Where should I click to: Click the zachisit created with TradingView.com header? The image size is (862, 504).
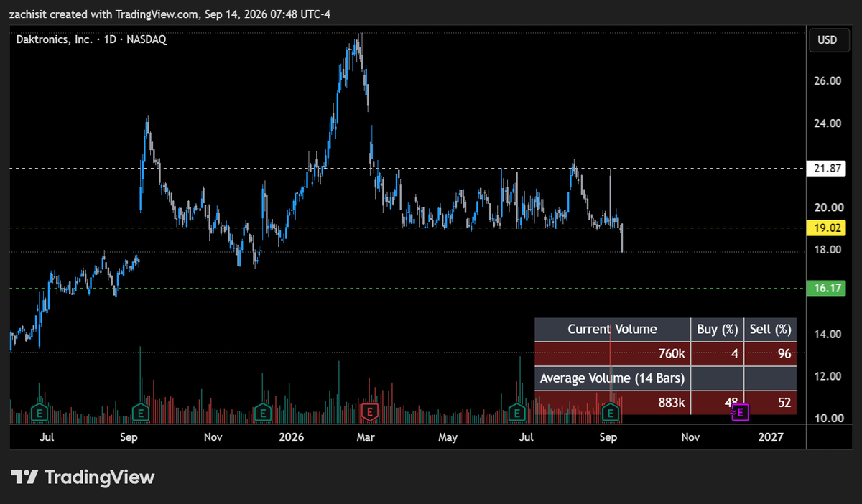[x=170, y=14]
